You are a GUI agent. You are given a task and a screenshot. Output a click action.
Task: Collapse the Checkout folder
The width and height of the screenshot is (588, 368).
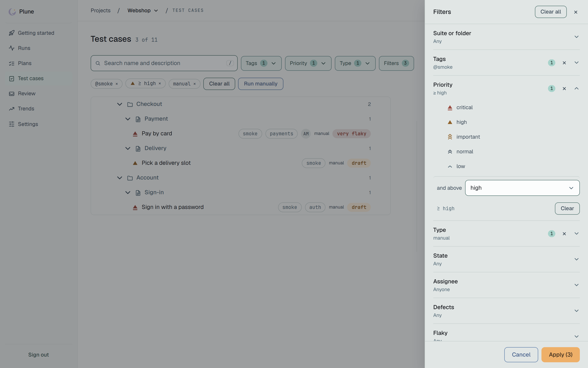[120, 104]
